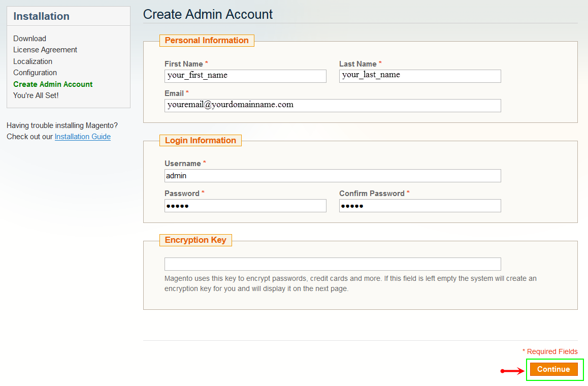The image size is (588, 386).
Task: Focus the Confirm Password field
Action: click(x=420, y=206)
